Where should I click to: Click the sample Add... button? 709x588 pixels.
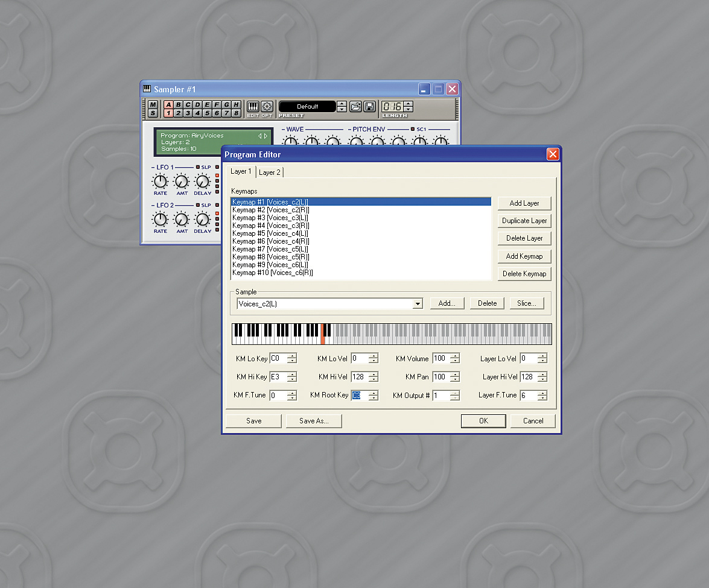[x=447, y=303]
